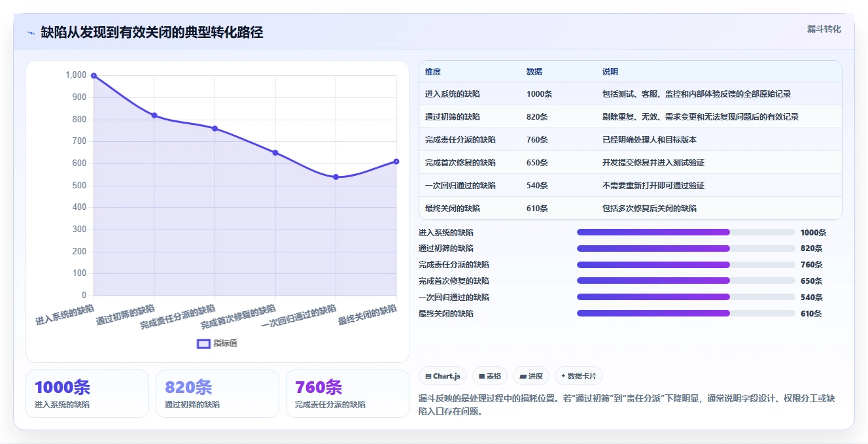Click the 650条 progress bar
Viewport: 868px width, 444px height.
pos(686,281)
